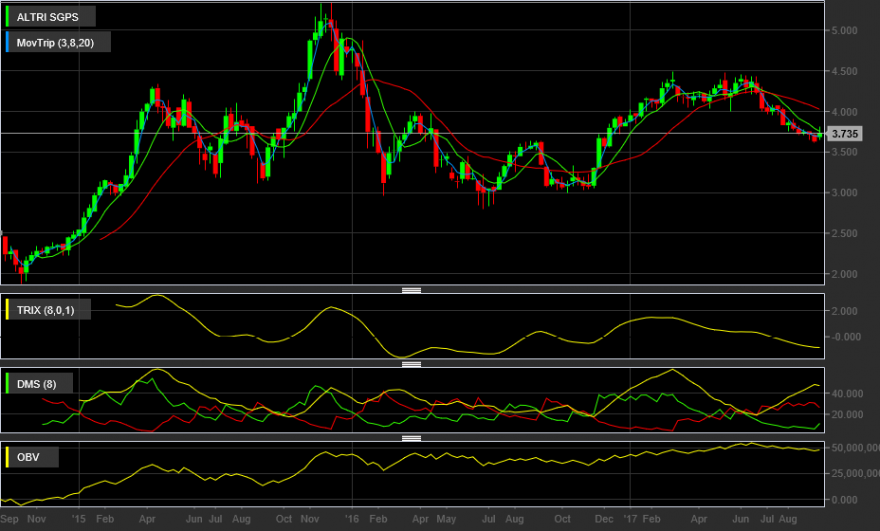Click the divider handle above DMS panel
The width and height of the screenshot is (880, 531).
(x=411, y=364)
